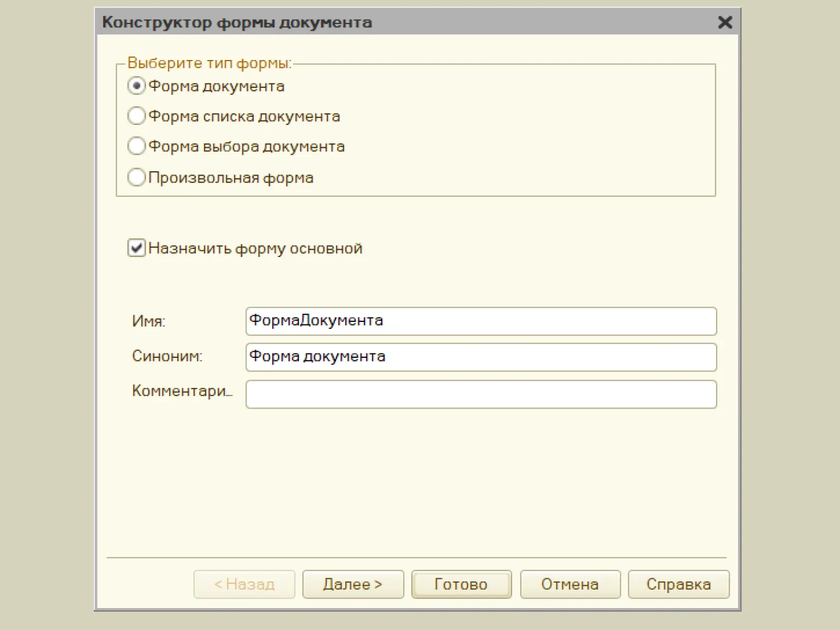
Task: Click the text 'ФормаДокумента' inside name field
Action: coord(316,320)
